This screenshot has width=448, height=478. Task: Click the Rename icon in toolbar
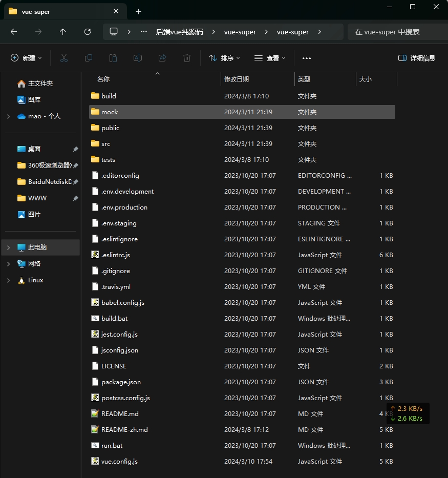click(138, 58)
